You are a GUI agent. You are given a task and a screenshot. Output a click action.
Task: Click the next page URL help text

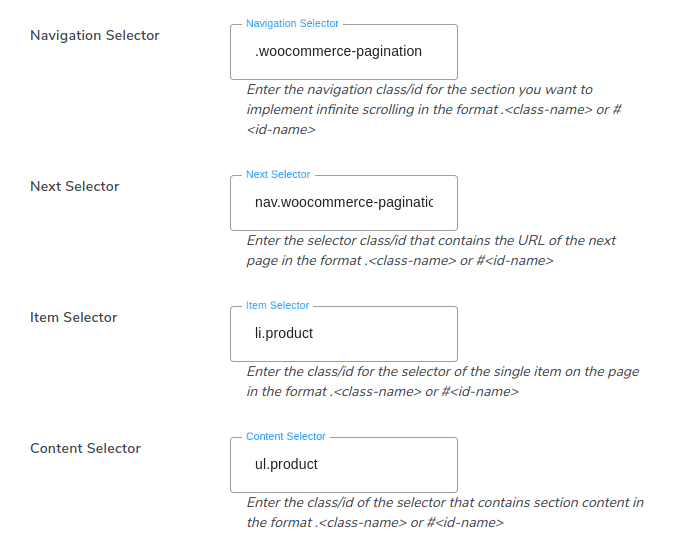pos(431,250)
